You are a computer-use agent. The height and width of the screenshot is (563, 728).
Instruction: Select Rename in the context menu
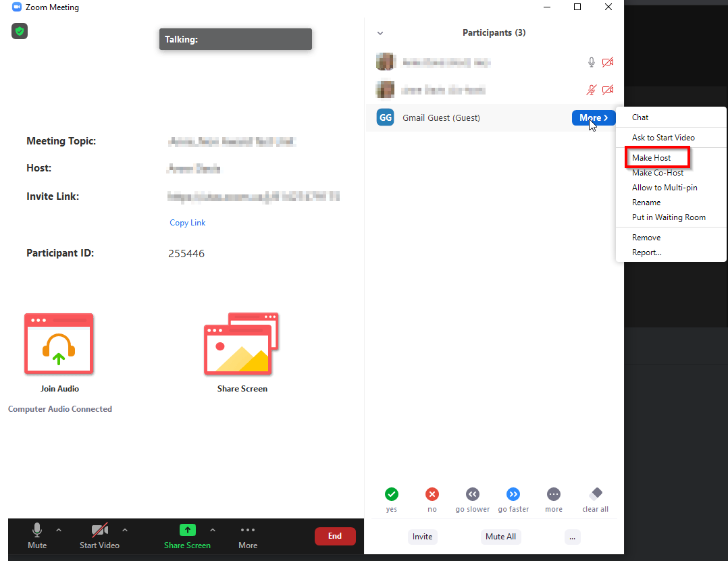[x=671, y=203]
